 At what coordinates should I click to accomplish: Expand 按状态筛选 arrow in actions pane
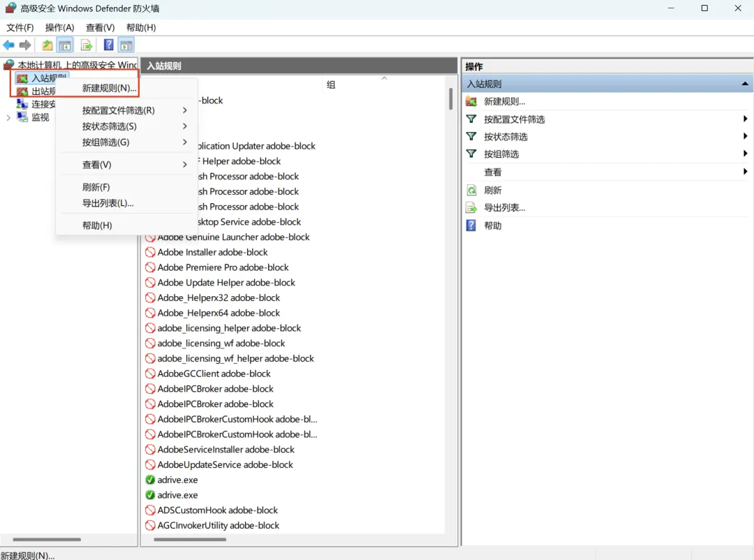pos(745,136)
